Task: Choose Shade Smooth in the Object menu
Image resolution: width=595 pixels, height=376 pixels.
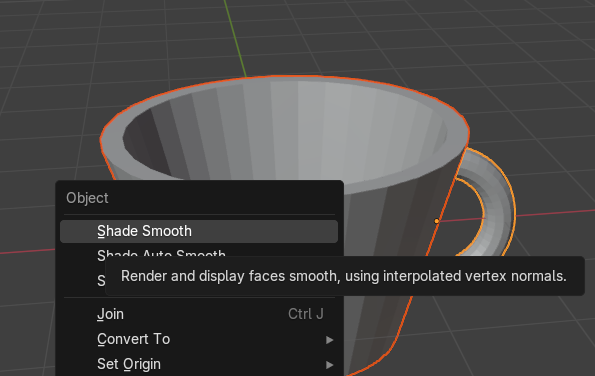Action: 199,231
